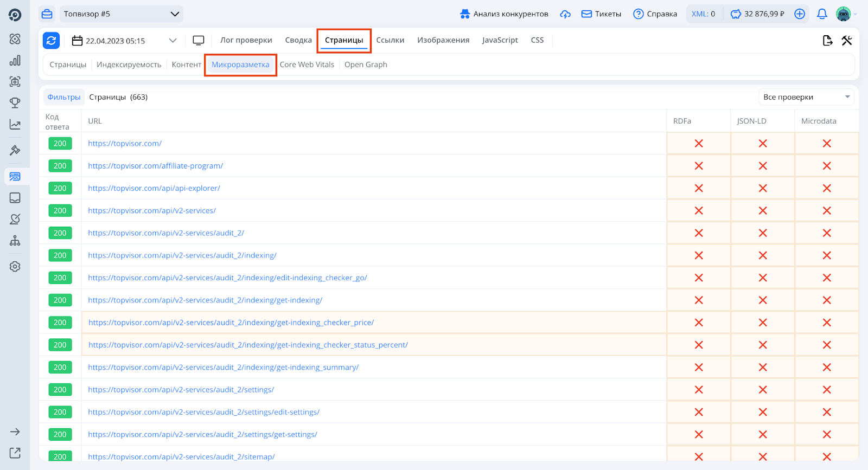Open the settings gear in sidebar

(x=15, y=267)
